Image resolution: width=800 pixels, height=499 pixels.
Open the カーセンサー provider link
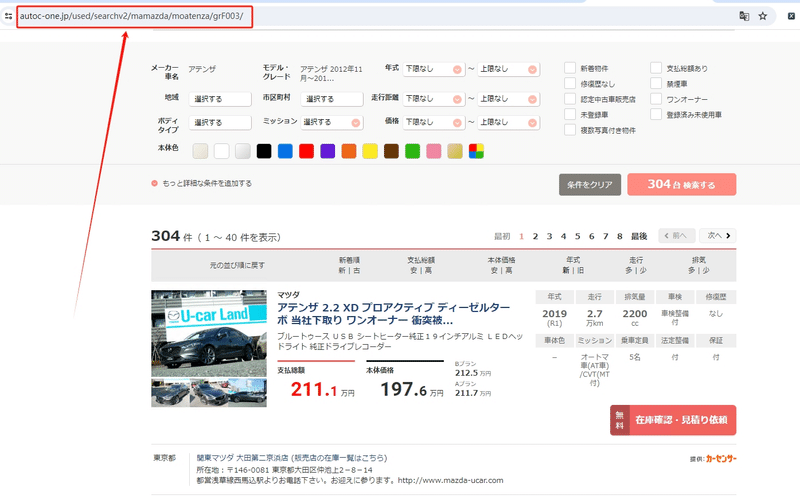point(721,459)
